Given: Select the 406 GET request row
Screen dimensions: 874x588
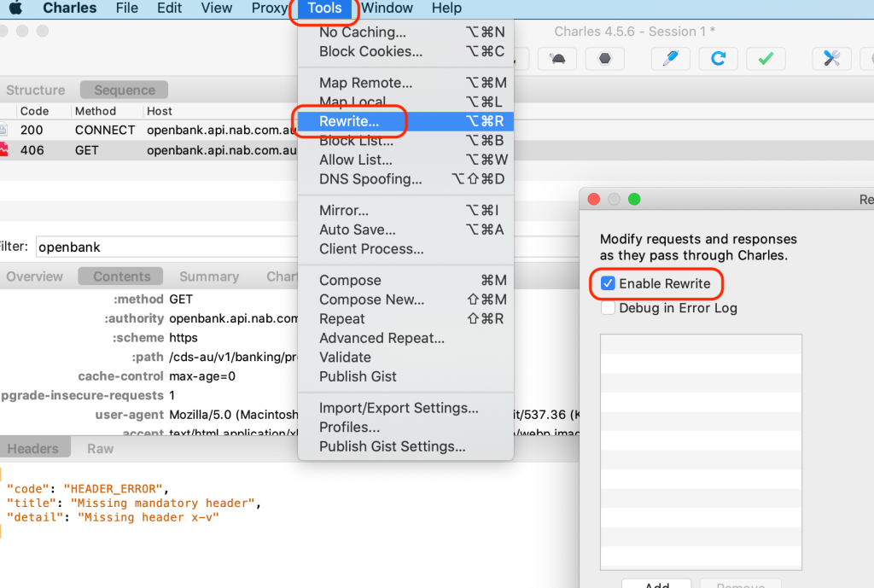Looking at the screenshot, I should point(149,150).
